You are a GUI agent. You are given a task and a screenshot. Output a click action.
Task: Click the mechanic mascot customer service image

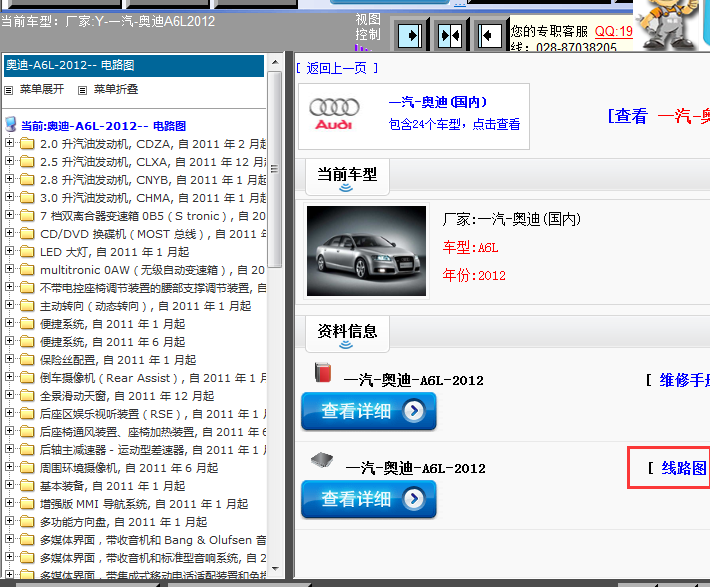(667, 25)
